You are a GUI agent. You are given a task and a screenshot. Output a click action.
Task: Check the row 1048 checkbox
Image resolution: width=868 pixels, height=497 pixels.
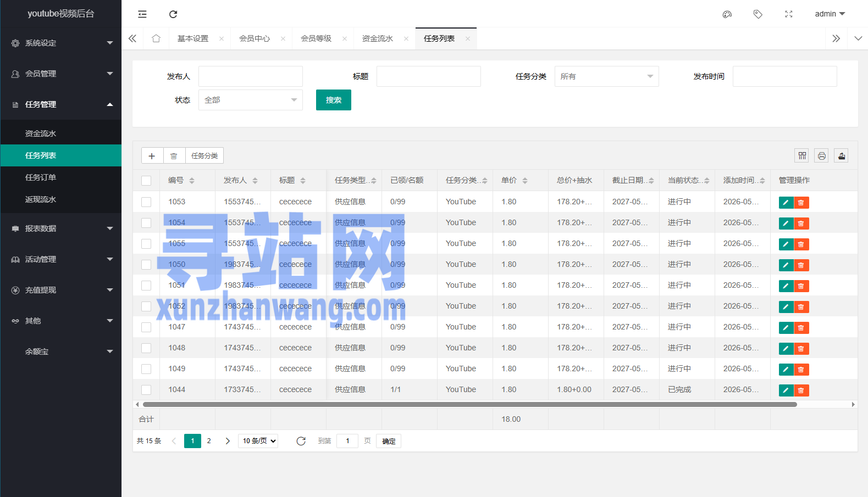pyautogui.click(x=146, y=348)
